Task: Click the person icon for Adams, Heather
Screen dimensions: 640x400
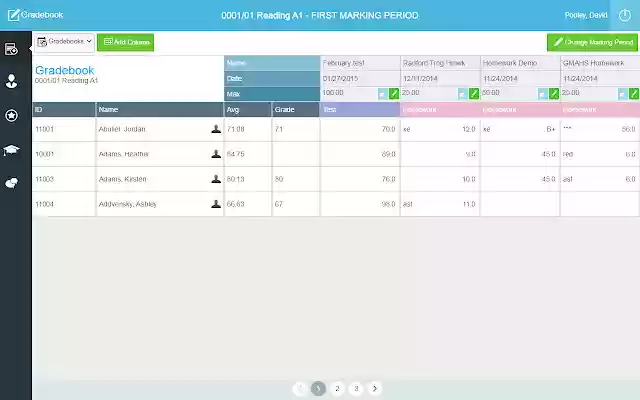Action: [216, 154]
